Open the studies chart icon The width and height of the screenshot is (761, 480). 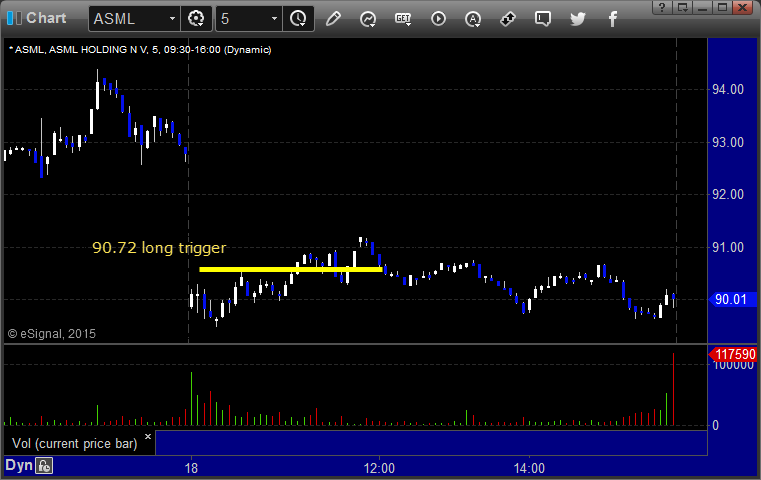(x=368, y=19)
